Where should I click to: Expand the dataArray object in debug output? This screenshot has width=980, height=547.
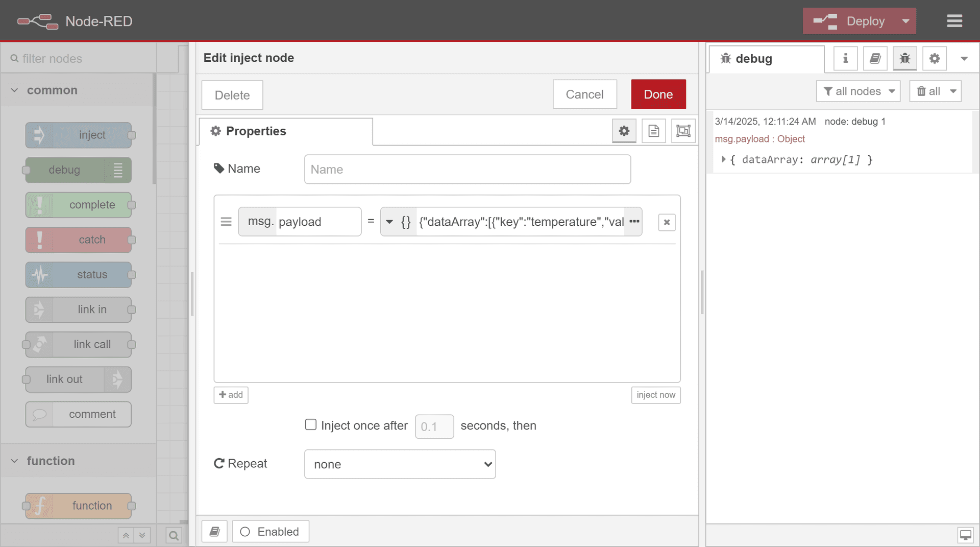[724, 159]
